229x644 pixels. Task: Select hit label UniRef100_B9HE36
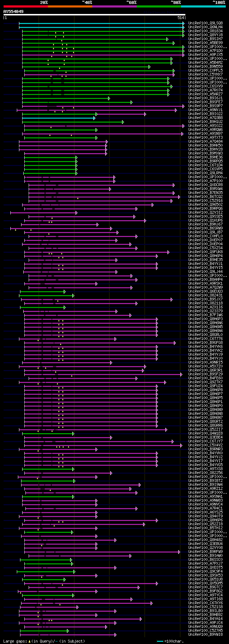[x=205, y=157]
